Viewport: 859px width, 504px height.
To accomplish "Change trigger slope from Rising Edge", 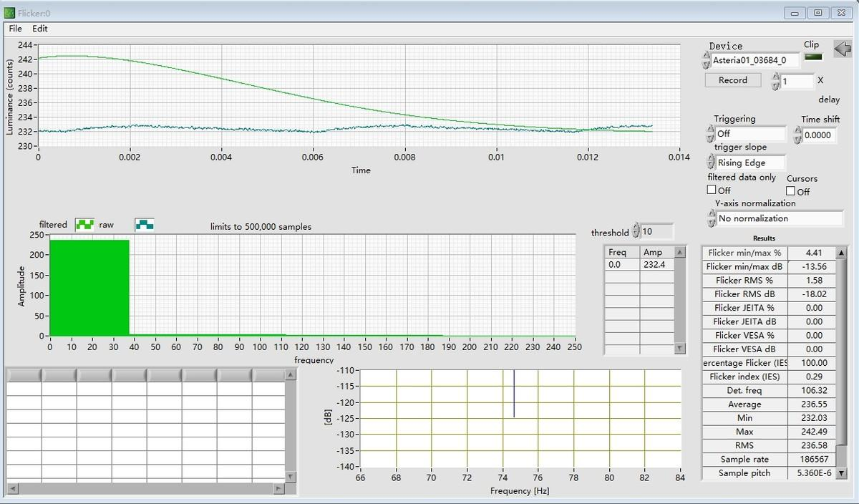I will click(x=750, y=163).
